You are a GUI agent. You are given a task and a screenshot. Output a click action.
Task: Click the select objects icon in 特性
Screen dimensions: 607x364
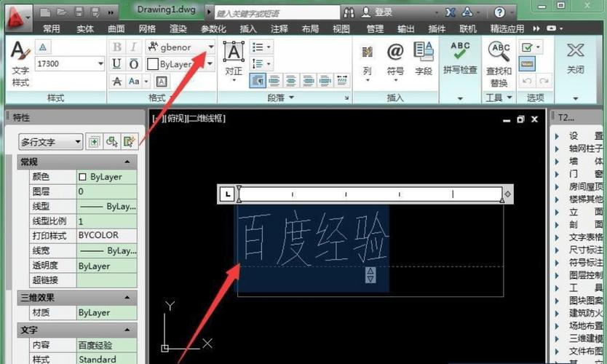(x=111, y=142)
